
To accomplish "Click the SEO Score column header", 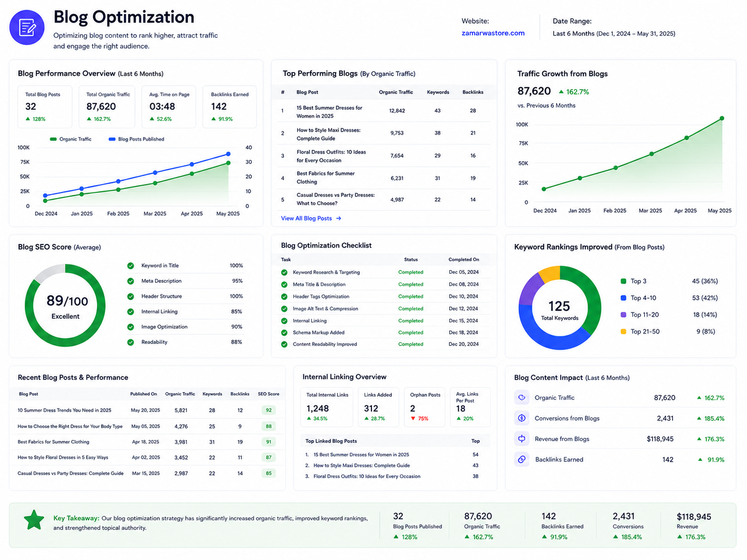I will point(268,394).
